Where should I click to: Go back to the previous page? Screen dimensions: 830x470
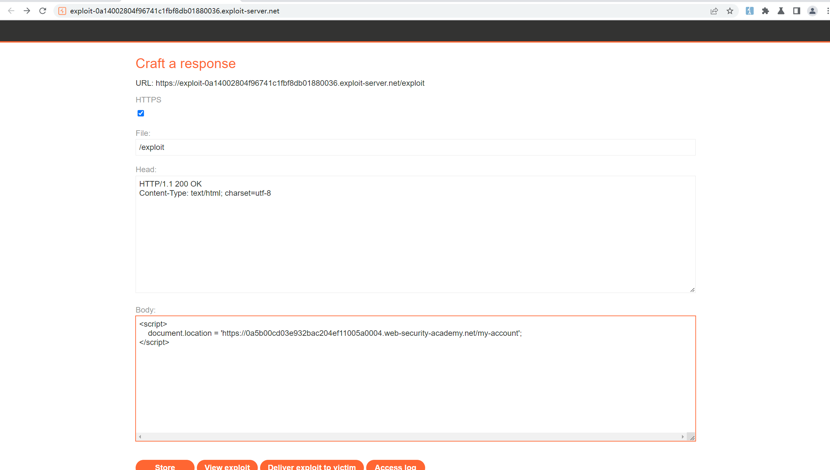[11, 11]
